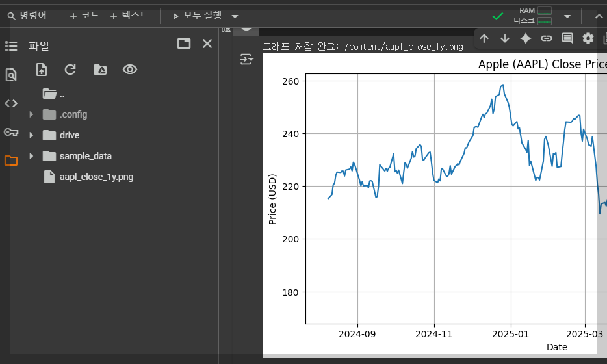Add a new text cell with + 텍스트
This screenshot has width=607, height=364.
129,16
